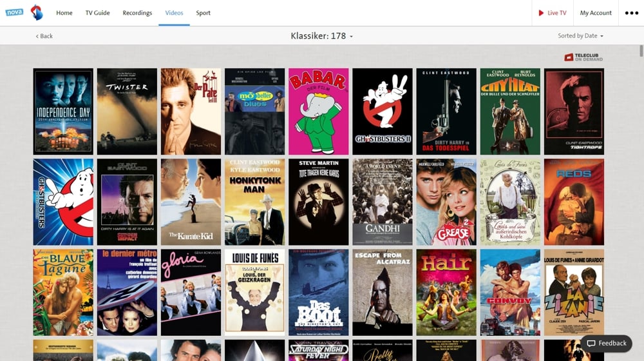Open Escape from Alcatraz poster
Screen dimensions: 644x361
(x=383, y=292)
